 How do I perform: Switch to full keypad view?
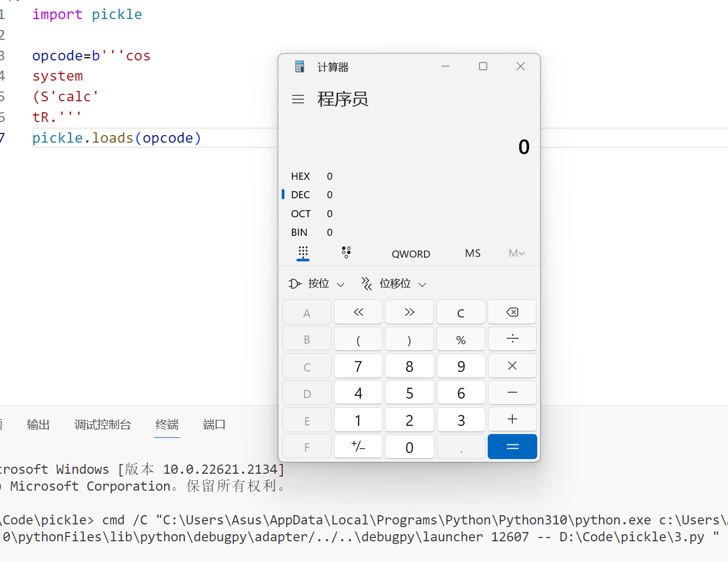click(303, 253)
